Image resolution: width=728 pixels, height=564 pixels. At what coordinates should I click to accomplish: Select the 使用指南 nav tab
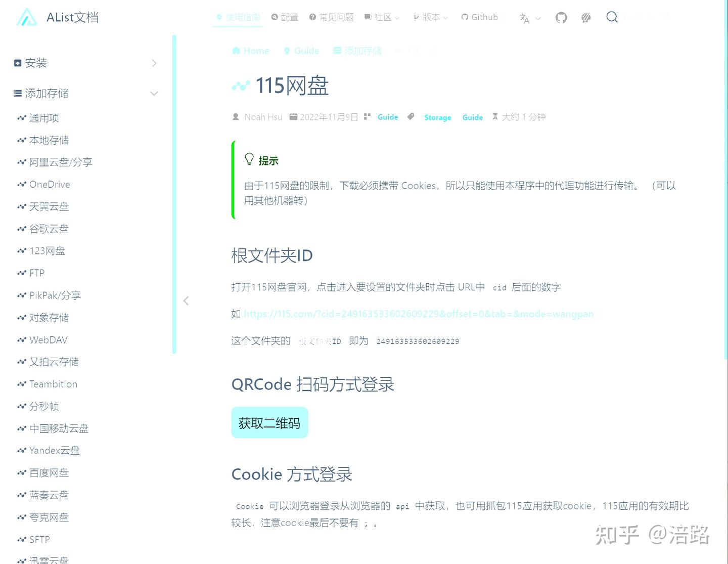[238, 18]
